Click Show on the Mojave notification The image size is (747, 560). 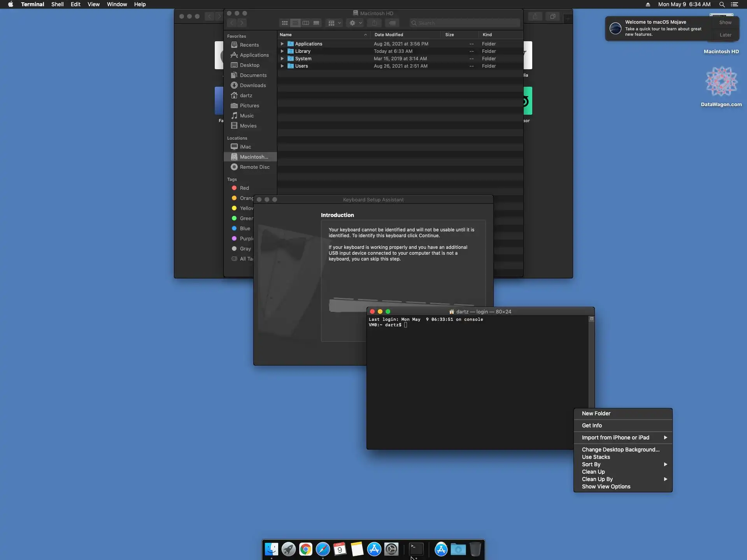point(725,23)
